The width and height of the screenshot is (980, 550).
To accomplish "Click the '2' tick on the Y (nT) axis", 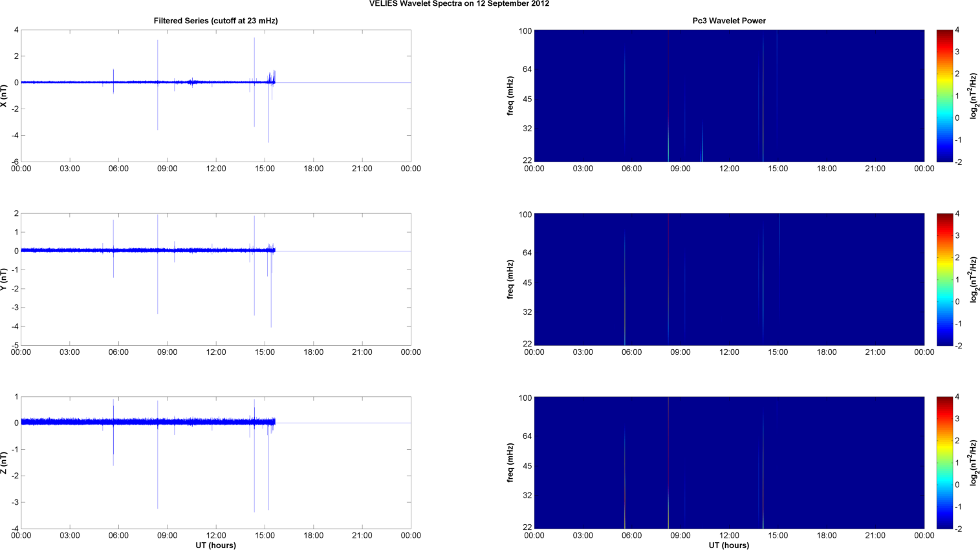I will click(16, 214).
